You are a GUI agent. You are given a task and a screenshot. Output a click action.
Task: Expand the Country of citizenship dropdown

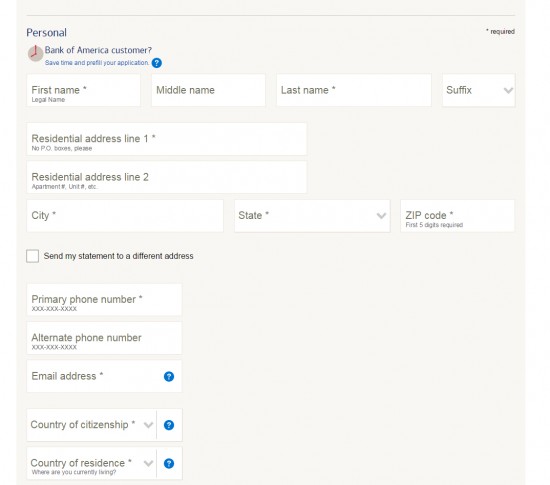pyautogui.click(x=92, y=425)
